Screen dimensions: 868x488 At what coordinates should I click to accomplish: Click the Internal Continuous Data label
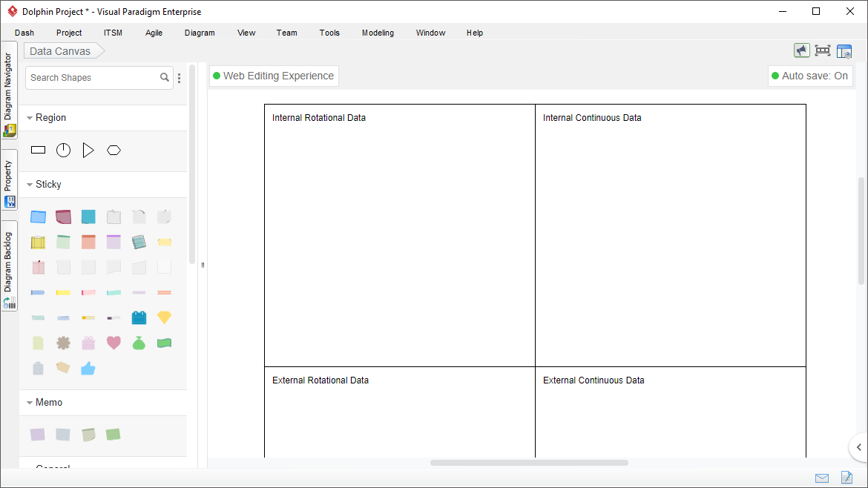click(592, 118)
